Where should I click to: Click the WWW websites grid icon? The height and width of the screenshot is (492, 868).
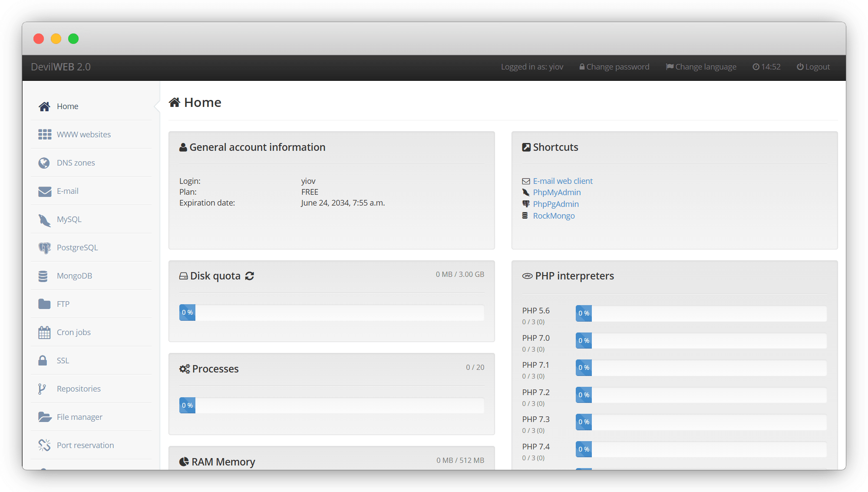44,135
